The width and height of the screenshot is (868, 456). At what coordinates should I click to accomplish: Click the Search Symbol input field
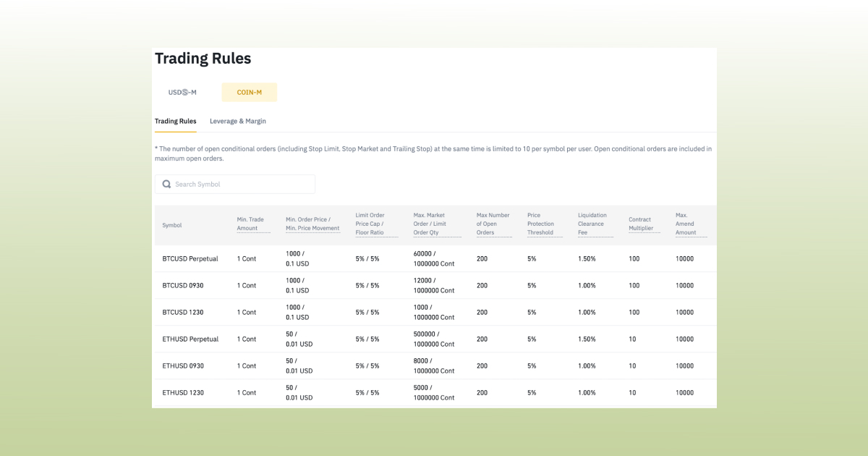pyautogui.click(x=239, y=184)
